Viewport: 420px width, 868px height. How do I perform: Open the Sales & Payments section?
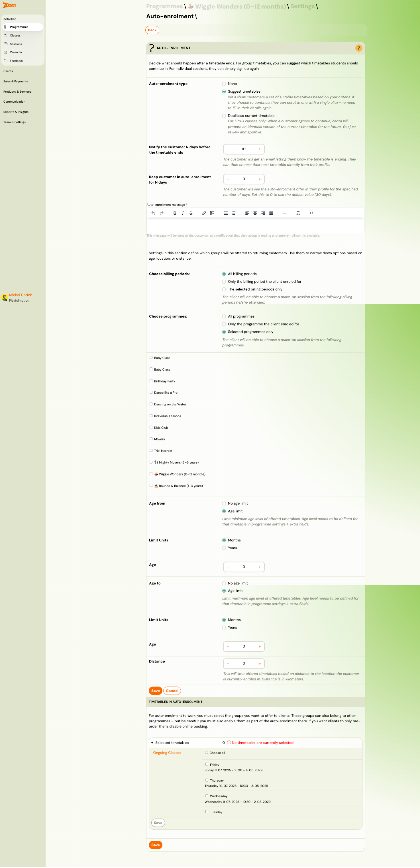[15, 81]
